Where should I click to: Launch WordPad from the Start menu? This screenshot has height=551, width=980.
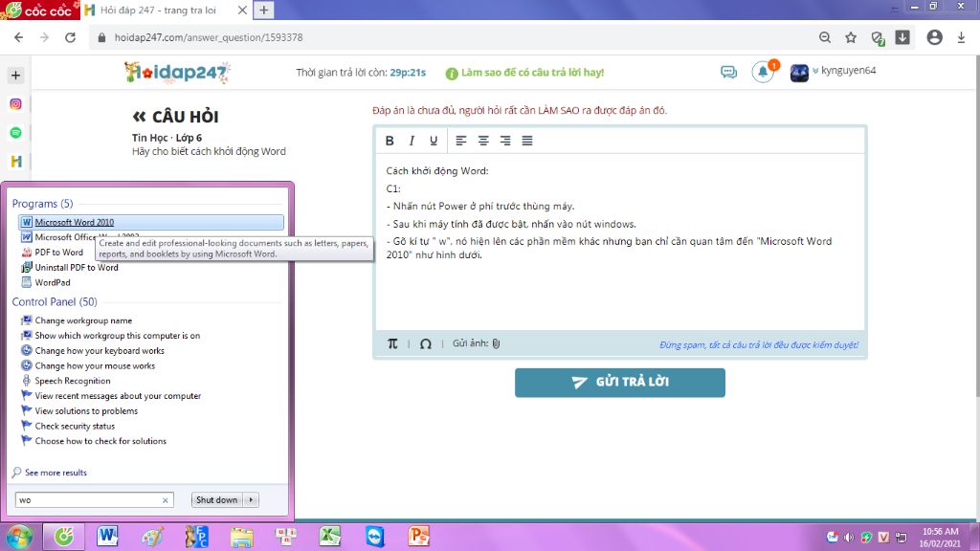pyautogui.click(x=53, y=282)
